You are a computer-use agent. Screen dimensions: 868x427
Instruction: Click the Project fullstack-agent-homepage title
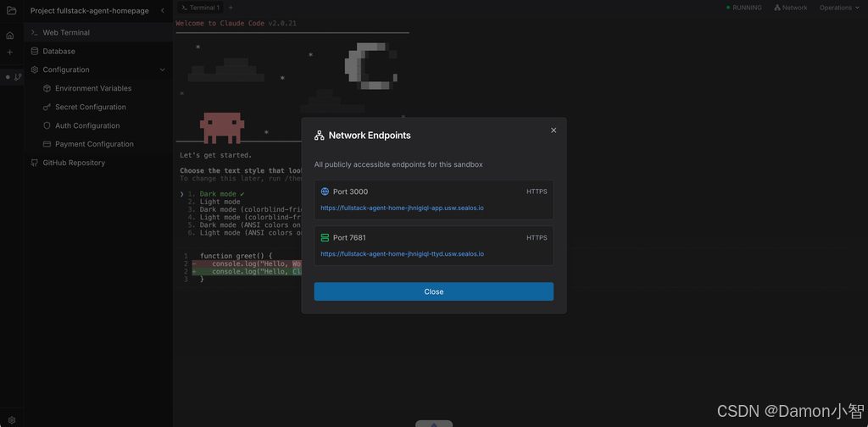point(90,10)
